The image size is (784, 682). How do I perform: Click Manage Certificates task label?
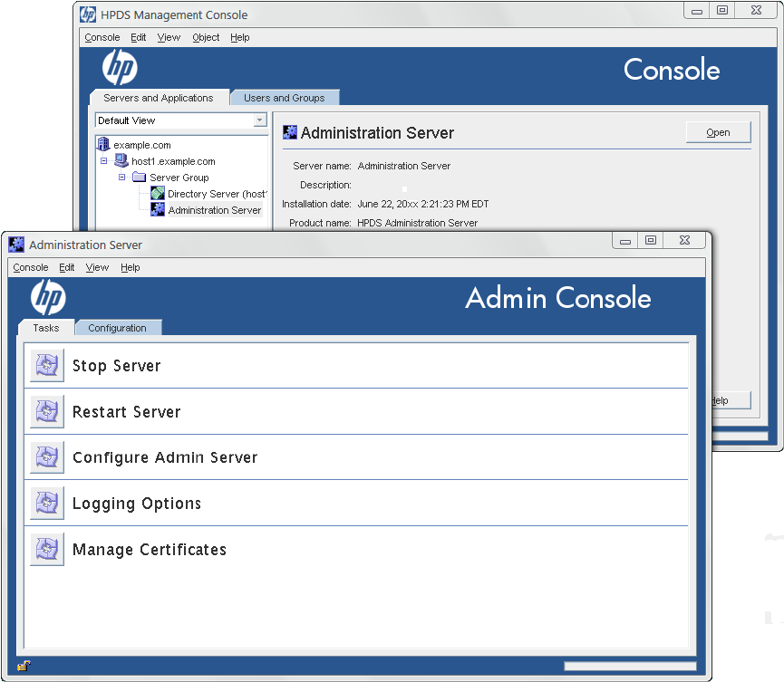(150, 550)
